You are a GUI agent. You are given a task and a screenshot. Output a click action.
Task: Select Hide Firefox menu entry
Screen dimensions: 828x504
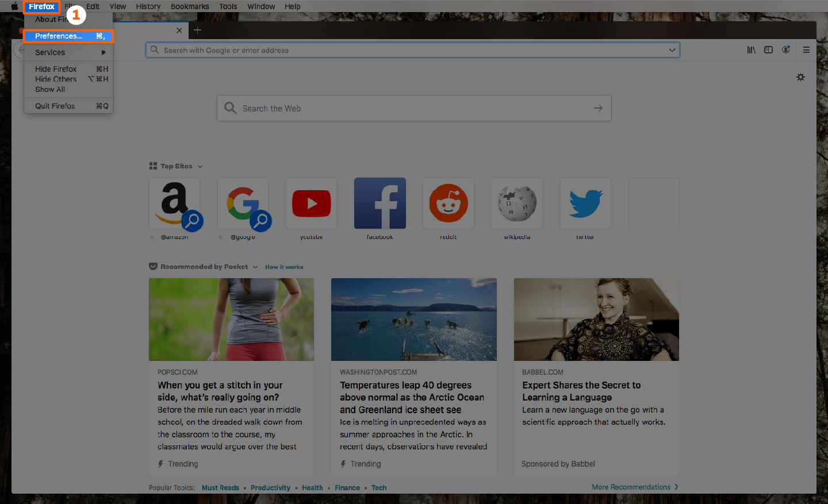coord(68,69)
